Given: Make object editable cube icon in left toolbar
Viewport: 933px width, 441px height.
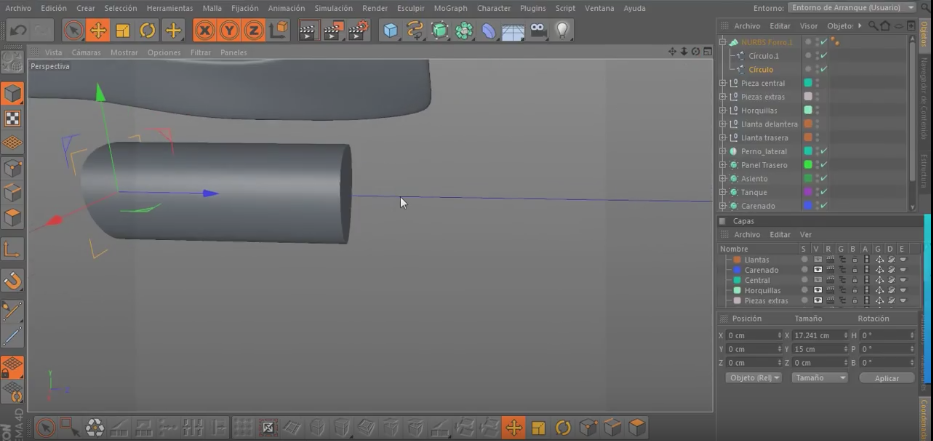Looking at the screenshot, I should tap(12, 93).
